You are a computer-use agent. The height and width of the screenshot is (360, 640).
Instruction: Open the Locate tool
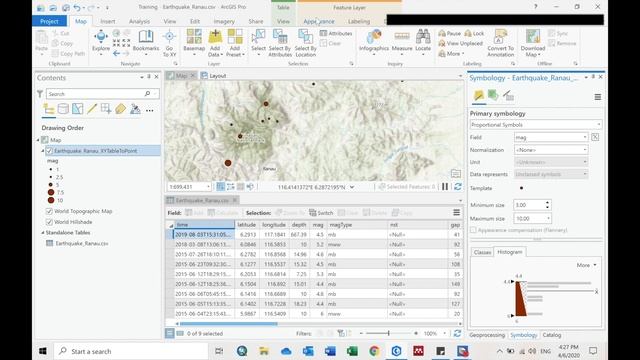[423, 41]
